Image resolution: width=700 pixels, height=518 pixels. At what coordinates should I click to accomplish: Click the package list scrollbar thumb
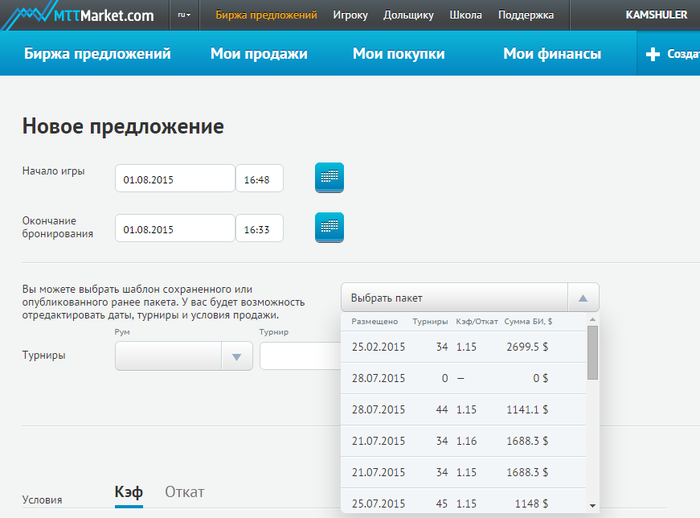pos(592,353)
